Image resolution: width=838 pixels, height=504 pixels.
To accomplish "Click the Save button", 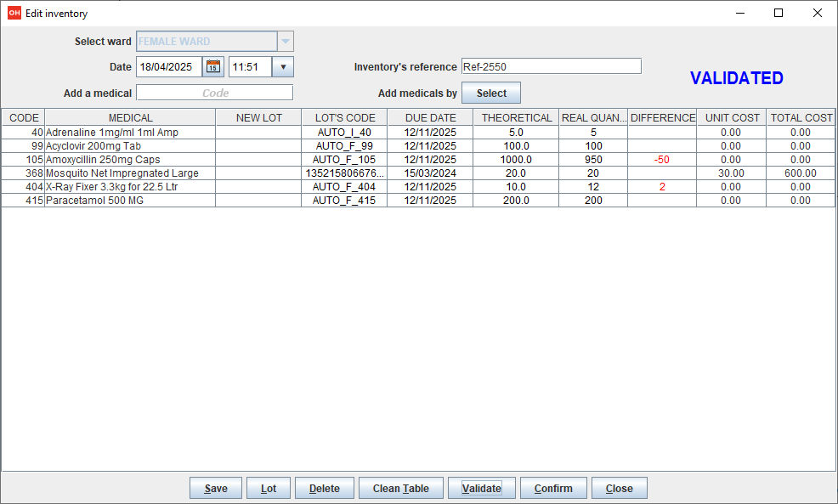I will (x=215, y=488).
